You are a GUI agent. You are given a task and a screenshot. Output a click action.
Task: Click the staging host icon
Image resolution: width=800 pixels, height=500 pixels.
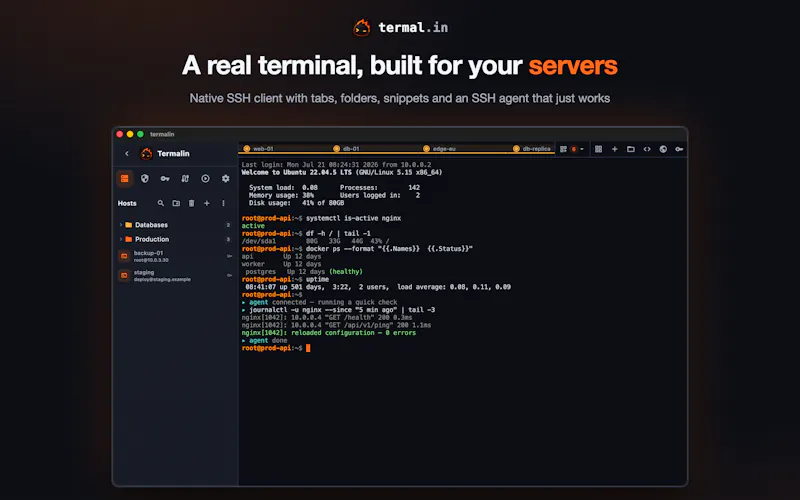coord(124,276)
